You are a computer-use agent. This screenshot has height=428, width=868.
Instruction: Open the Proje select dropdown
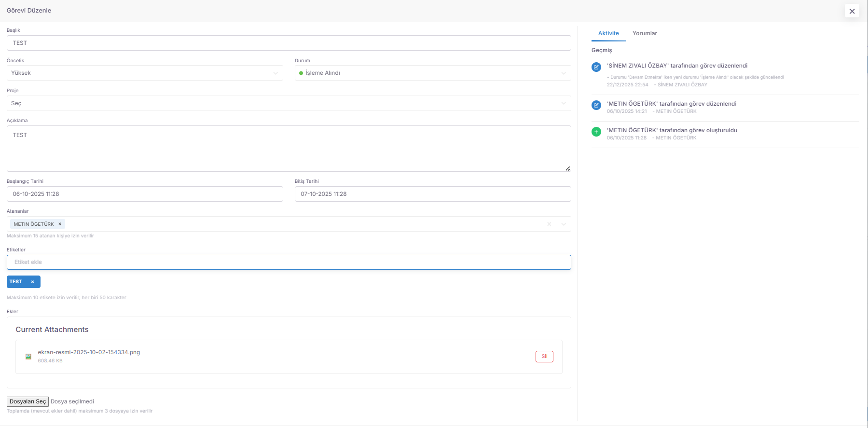coord(289,103)
